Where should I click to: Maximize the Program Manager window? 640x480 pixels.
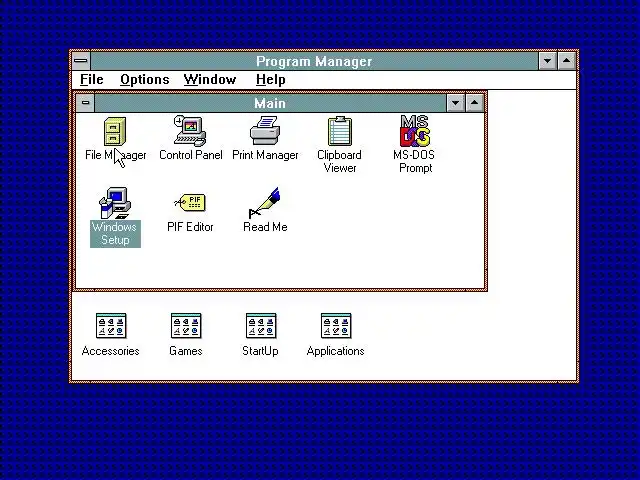click(x=567, y=61)
